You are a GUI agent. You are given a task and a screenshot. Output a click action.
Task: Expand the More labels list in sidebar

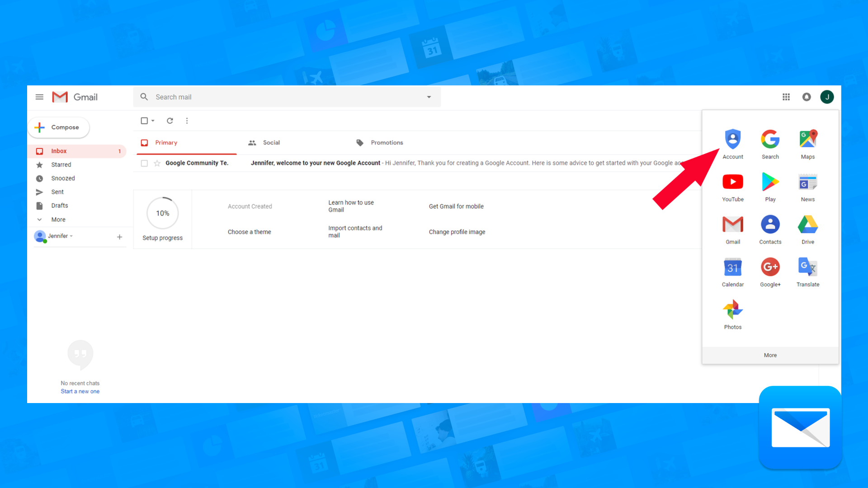point(58,220)
